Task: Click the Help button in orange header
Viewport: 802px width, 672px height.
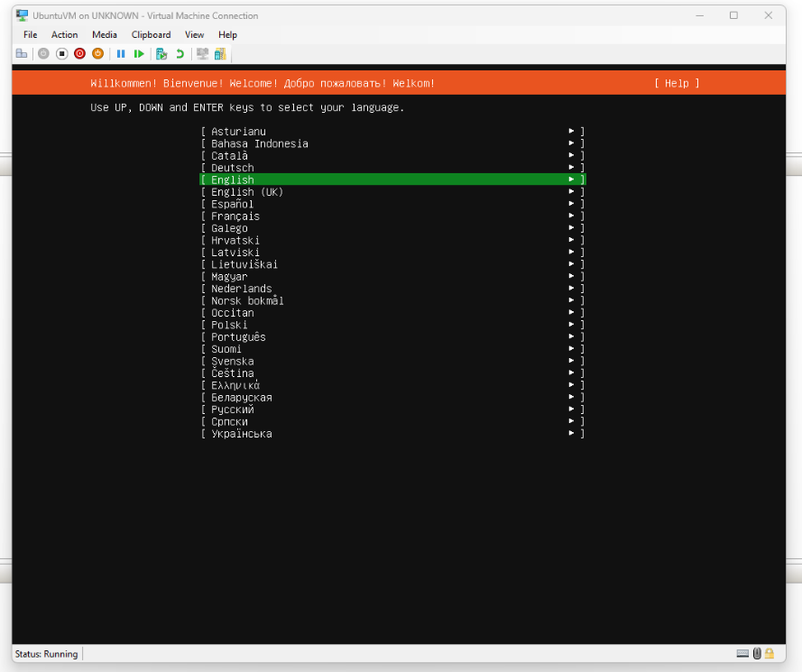Action: [677, 83]
